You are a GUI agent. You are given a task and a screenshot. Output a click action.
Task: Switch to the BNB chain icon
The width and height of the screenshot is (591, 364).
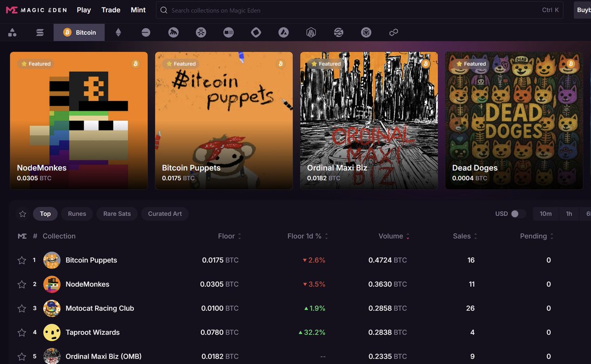[x=366, y=33]
